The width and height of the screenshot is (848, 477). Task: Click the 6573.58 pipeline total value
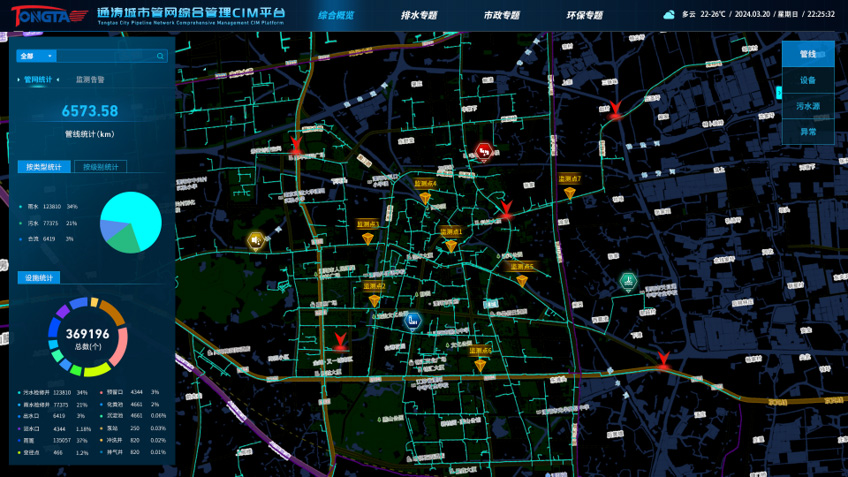click(90, 111)
